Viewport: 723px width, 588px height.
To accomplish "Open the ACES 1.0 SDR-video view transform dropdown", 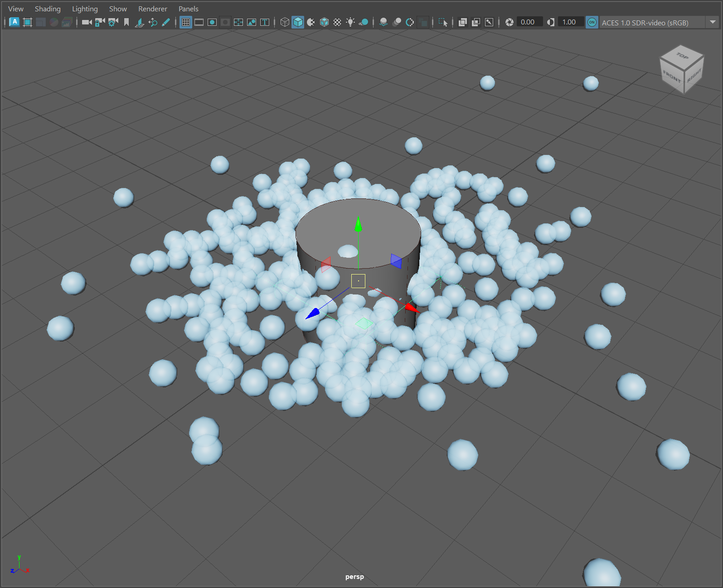I will pyautogui.click(x=659, y=22).
